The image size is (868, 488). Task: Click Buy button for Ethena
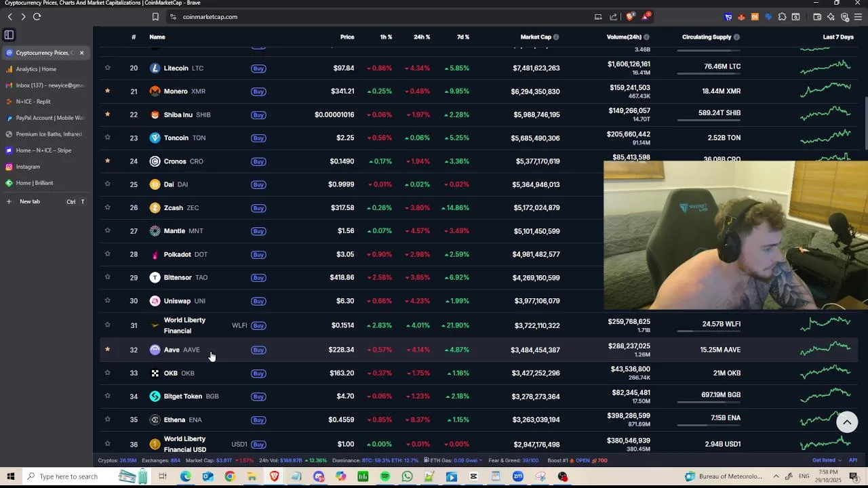(258, 420)
